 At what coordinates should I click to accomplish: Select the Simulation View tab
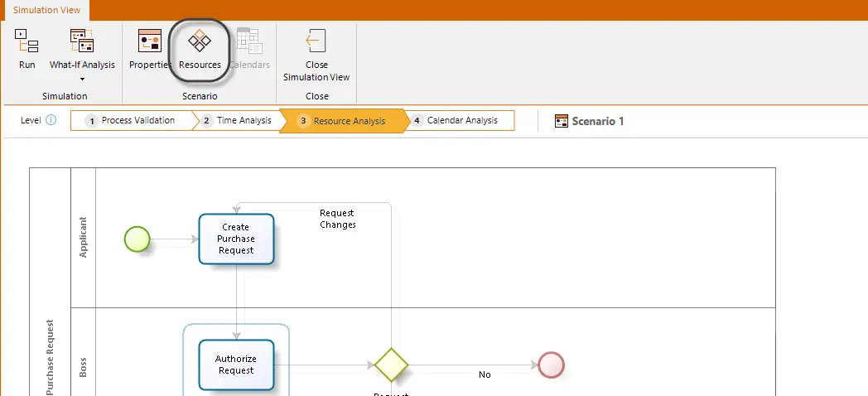tap(46, 10)
